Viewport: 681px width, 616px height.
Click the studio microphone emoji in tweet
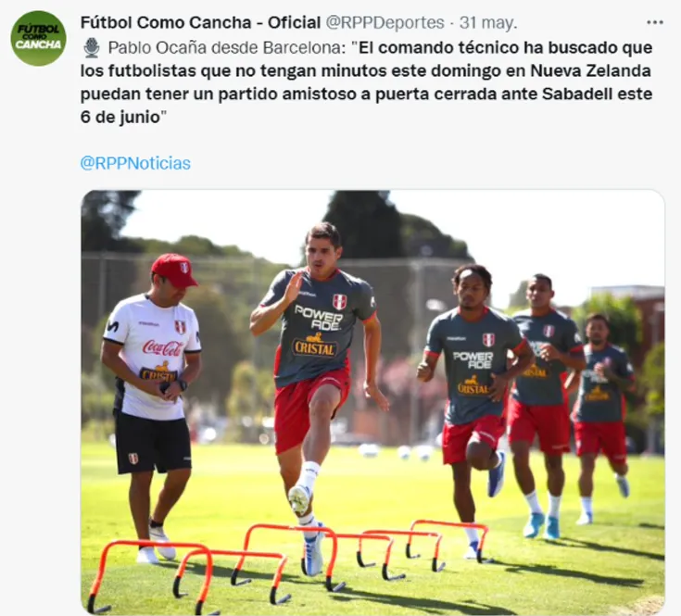tap(91, 48)
